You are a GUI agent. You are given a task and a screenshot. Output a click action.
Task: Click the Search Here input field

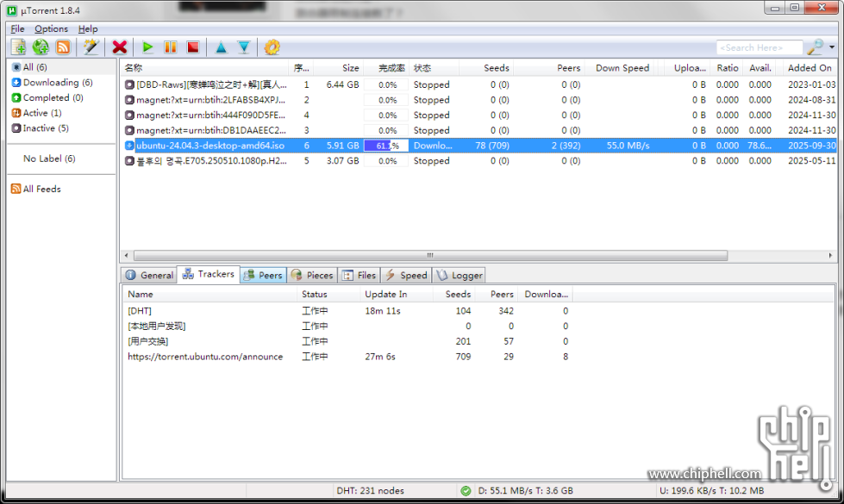[759, 47]
